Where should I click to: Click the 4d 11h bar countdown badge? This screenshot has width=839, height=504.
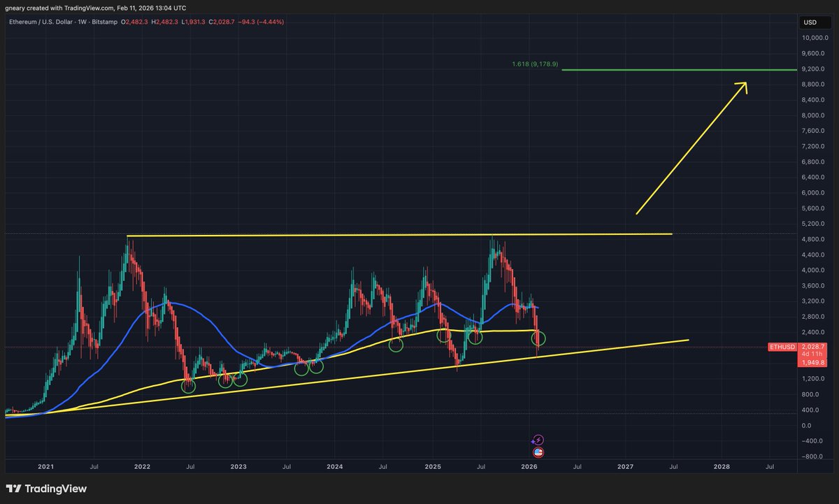(812, 354)
